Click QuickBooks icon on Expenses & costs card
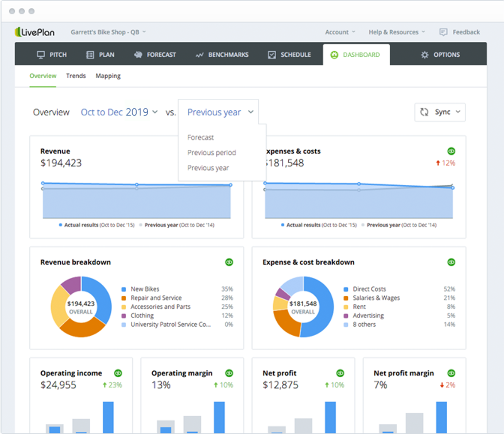Viewport: 504px width, 434px height. point(451,151)
